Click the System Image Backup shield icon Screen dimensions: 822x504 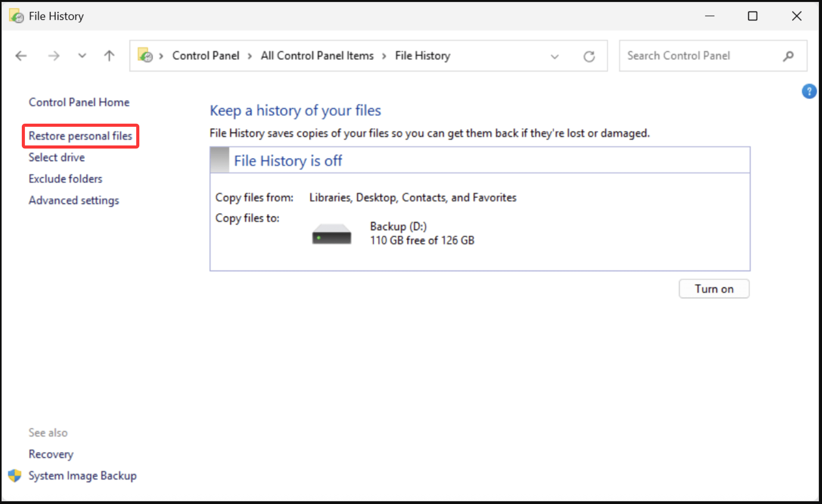tap(15, 475)
